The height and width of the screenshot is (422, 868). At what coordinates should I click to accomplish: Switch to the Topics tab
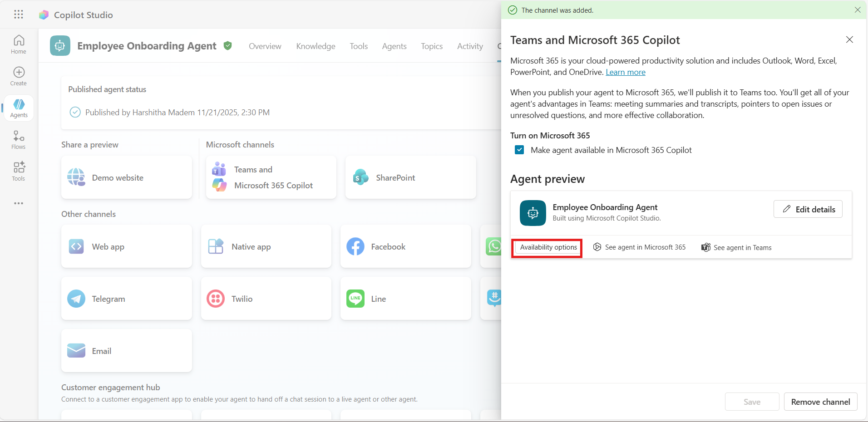pos(431,46)
